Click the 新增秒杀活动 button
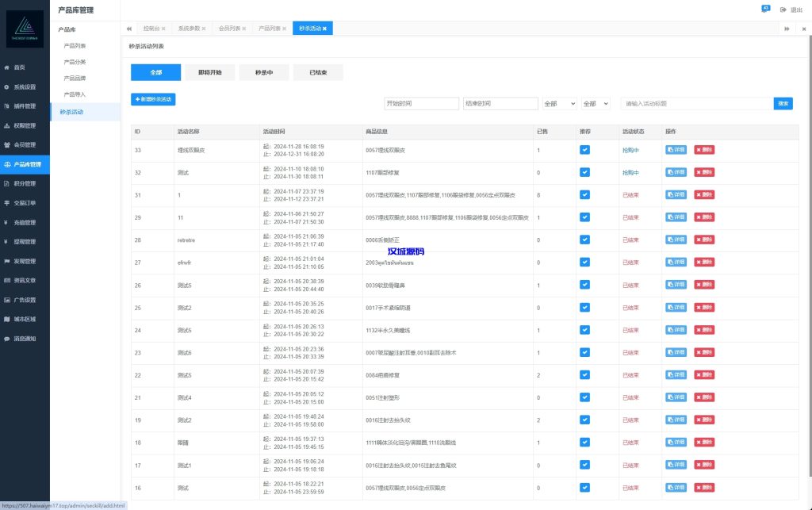Image resolution: width=812 pixels, height=510 pixels. pyautogui.click(x=153, y=99)
